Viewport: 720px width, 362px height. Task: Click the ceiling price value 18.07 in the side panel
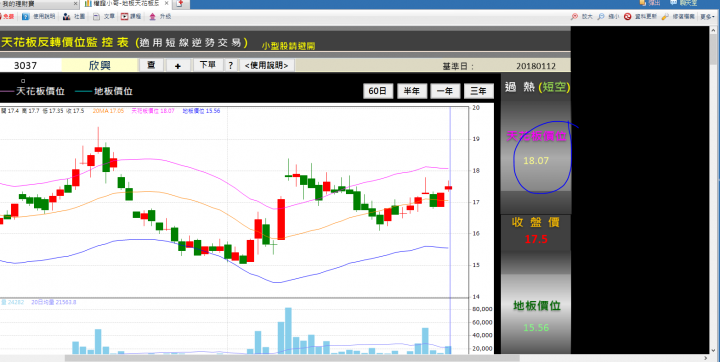(536, 161)
